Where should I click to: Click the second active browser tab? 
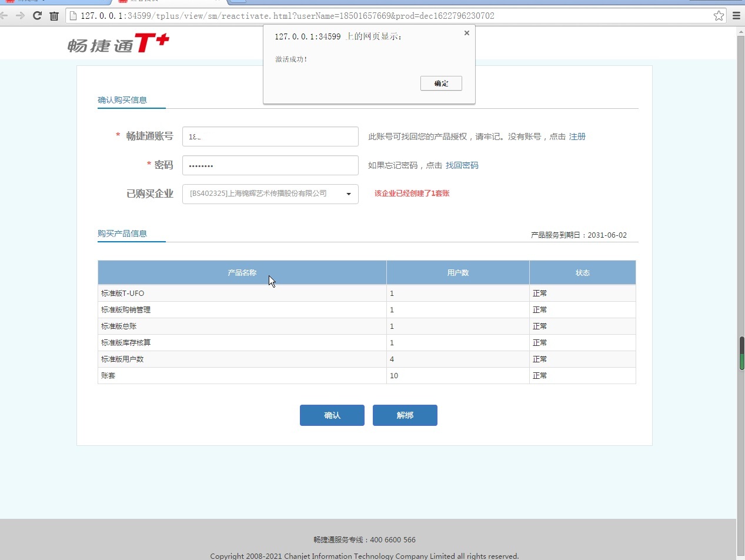(x=169, y=2)
